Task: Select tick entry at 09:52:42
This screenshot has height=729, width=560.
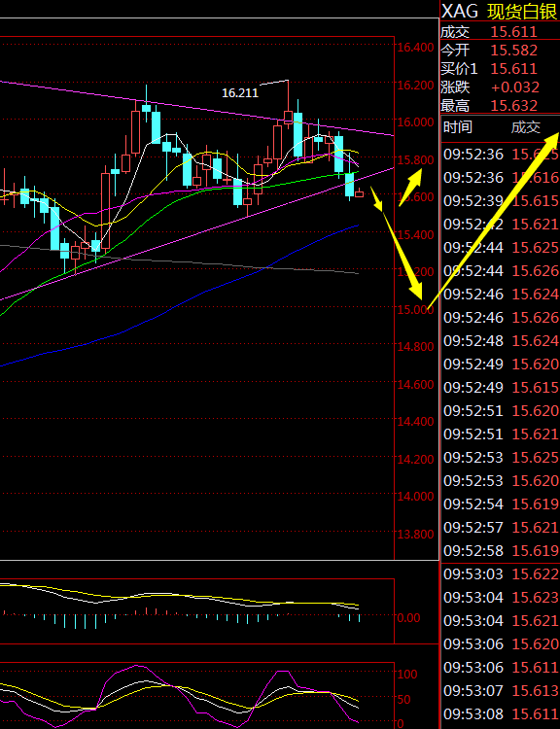Action: 501,225
